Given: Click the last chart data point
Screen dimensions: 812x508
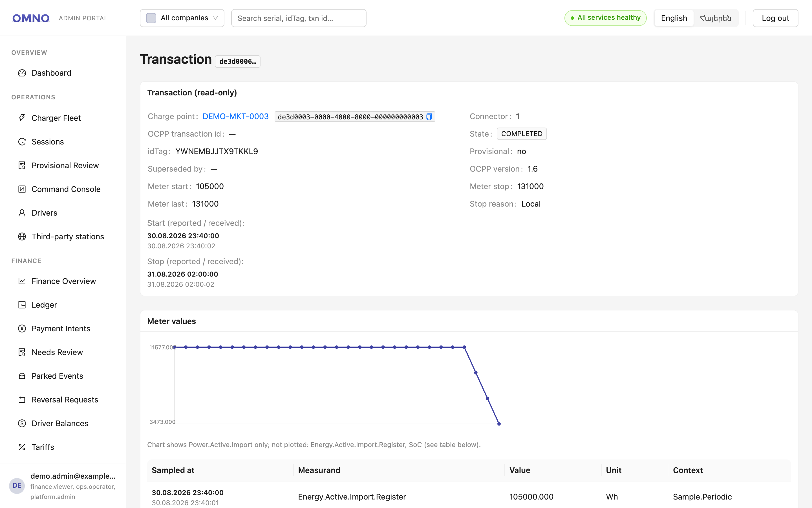Looking at the screenshot, I should (499, 424).
